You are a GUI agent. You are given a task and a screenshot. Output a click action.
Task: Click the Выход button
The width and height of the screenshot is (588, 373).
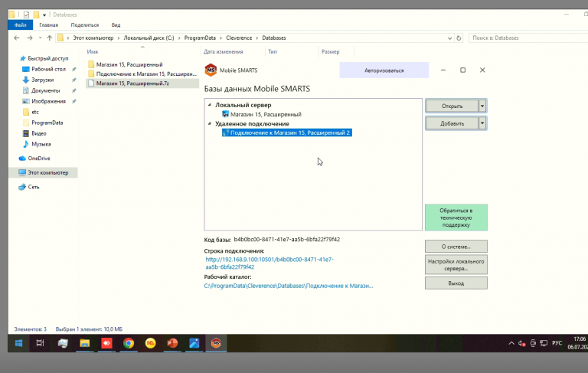coord(456,283)
